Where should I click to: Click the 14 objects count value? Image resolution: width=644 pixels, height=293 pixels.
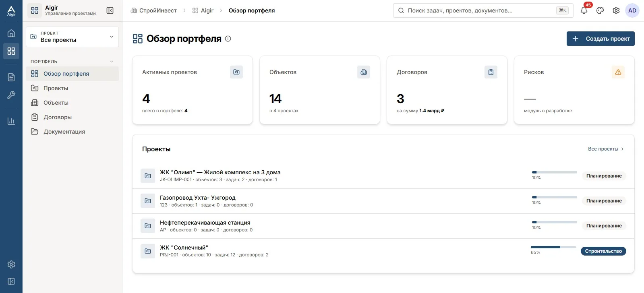275,99
